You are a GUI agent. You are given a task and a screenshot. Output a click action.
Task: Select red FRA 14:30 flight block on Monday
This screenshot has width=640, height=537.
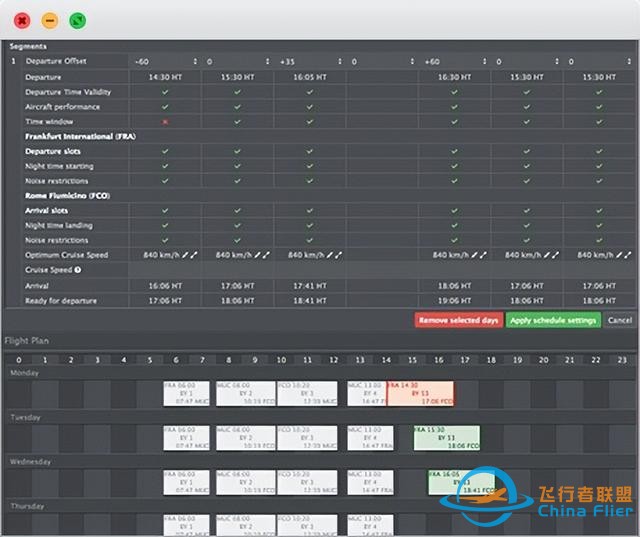point(420,392)
